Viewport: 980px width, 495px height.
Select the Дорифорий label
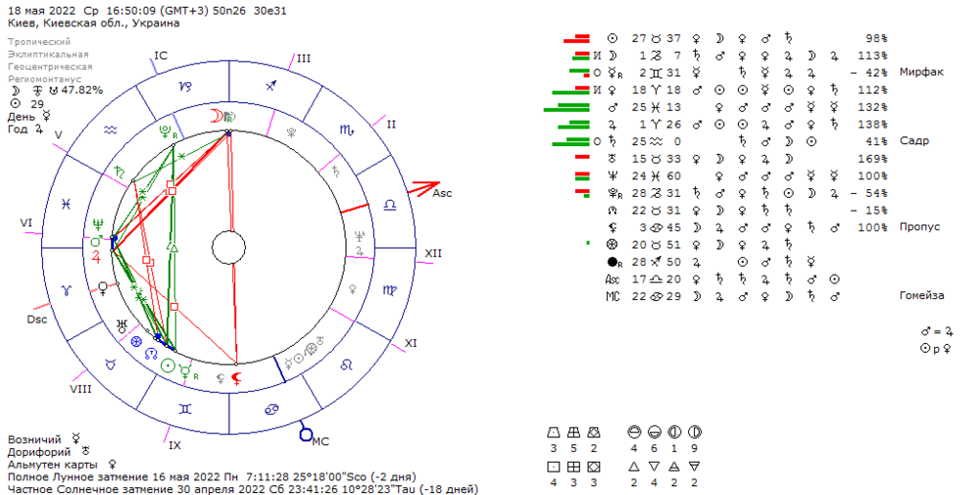click(x=39, y=451)
